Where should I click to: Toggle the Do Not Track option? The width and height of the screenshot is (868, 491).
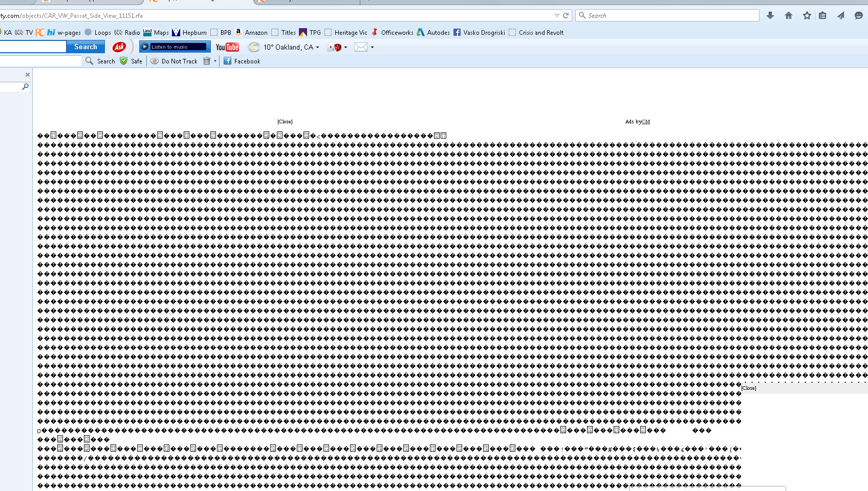click(x=174, y=61)
